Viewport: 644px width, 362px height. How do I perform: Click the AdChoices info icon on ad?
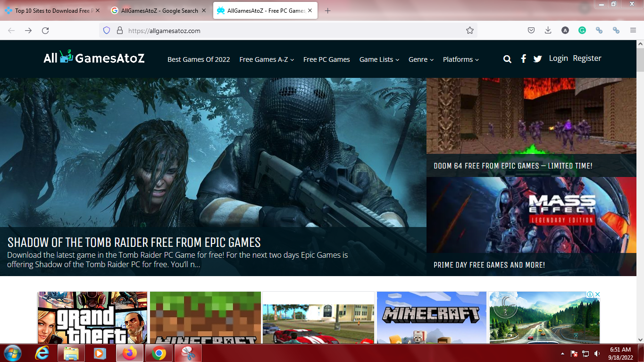tap(590, 295)
